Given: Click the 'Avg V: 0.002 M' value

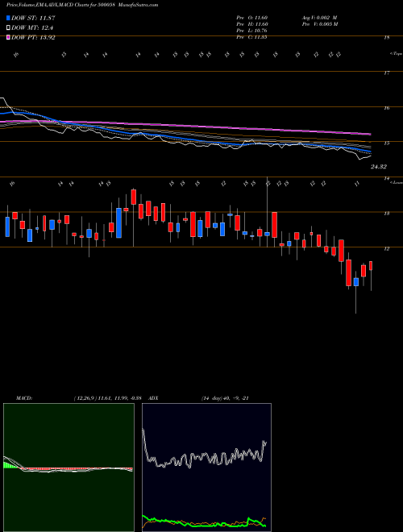Looking at the screenshot, I should click(x=319, y=18).
